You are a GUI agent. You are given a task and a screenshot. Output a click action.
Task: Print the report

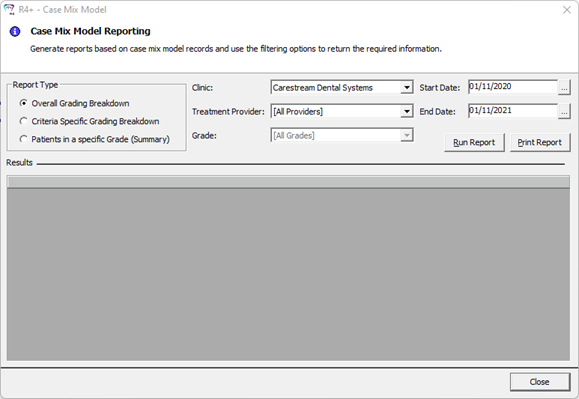click(540, 142)
